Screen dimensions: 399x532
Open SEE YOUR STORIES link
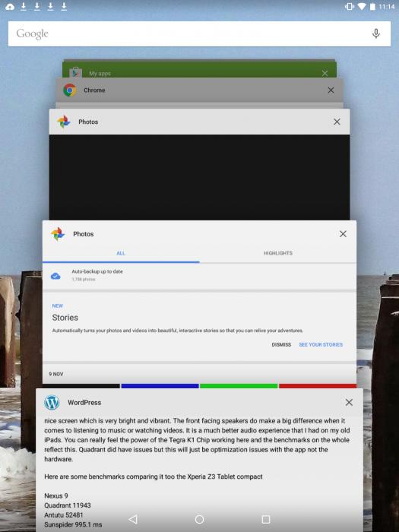[321, 344]
